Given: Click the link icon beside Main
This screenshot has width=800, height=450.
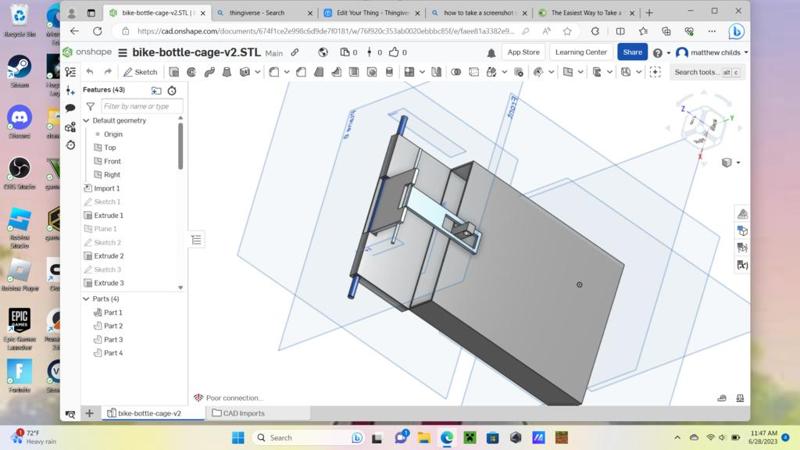Looking at the screenshot, I should [x=295, y=52].
